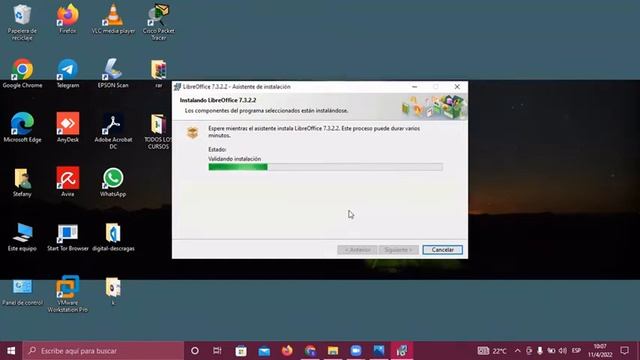Switch to Chrome in the taskbar
This screenshot has width=640, height=360.
tap(310, 351)
